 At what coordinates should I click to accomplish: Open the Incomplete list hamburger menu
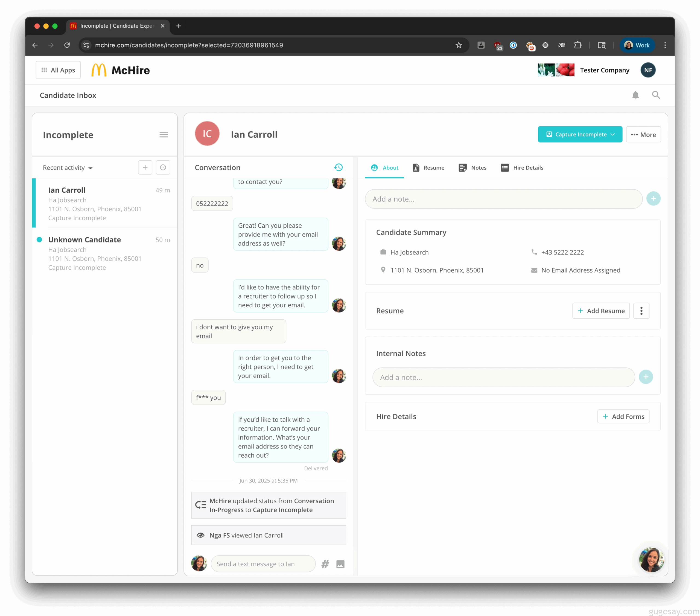tap(164, 135)
